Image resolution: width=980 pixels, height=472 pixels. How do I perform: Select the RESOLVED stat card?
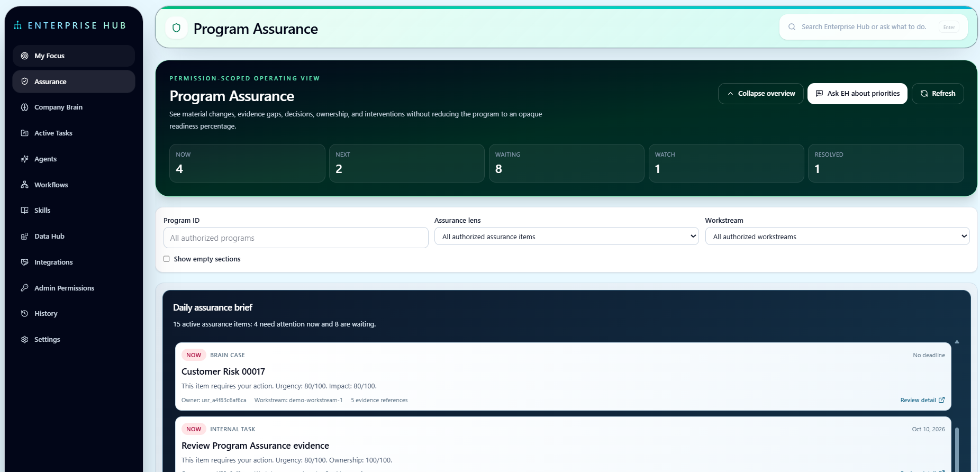[886, 163]
